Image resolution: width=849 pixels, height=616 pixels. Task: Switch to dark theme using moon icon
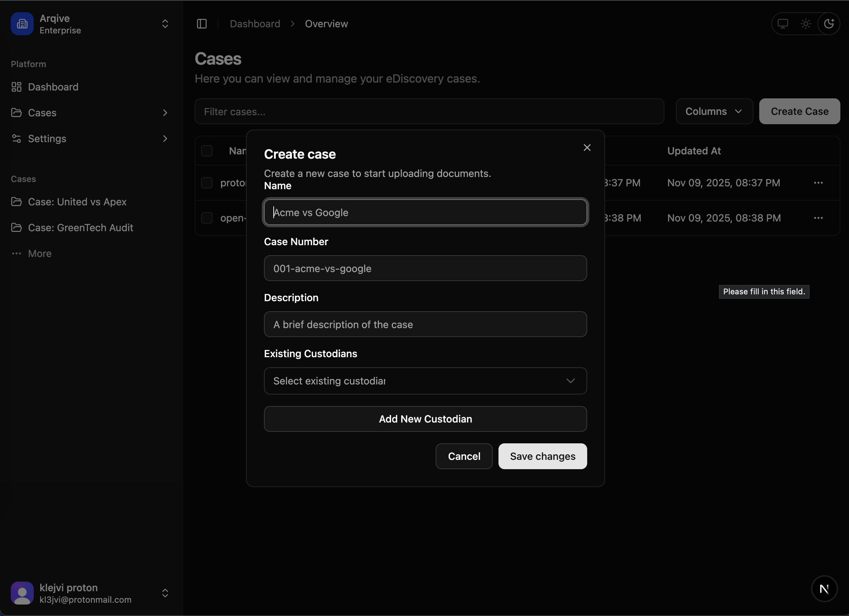[x=829, y=24]
